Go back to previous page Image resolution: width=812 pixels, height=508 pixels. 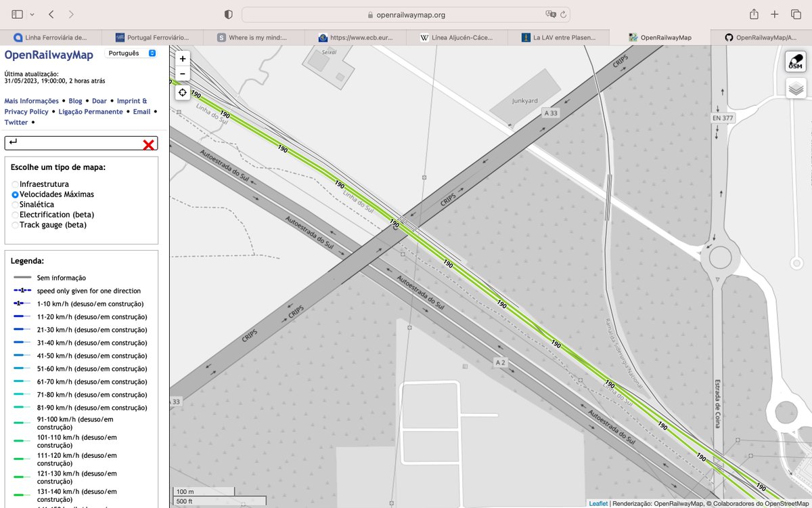(51, 14)
